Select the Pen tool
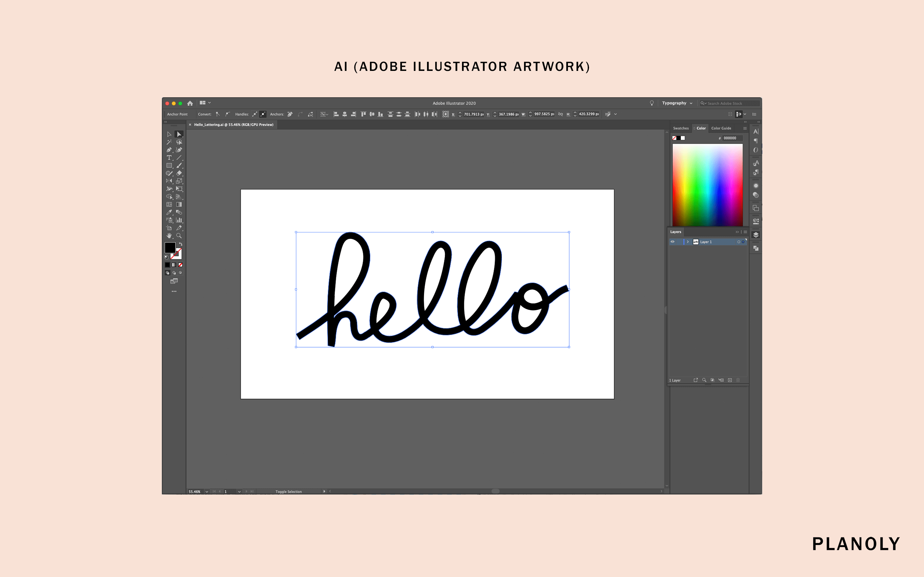The image size is (924, 577). click(170, 150)
